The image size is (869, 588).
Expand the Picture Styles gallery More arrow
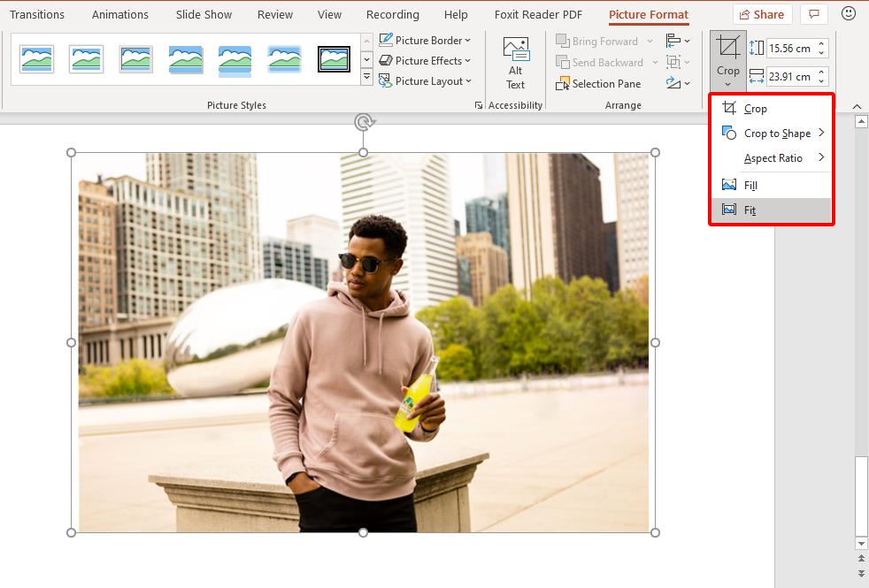(x=367, y=79)
